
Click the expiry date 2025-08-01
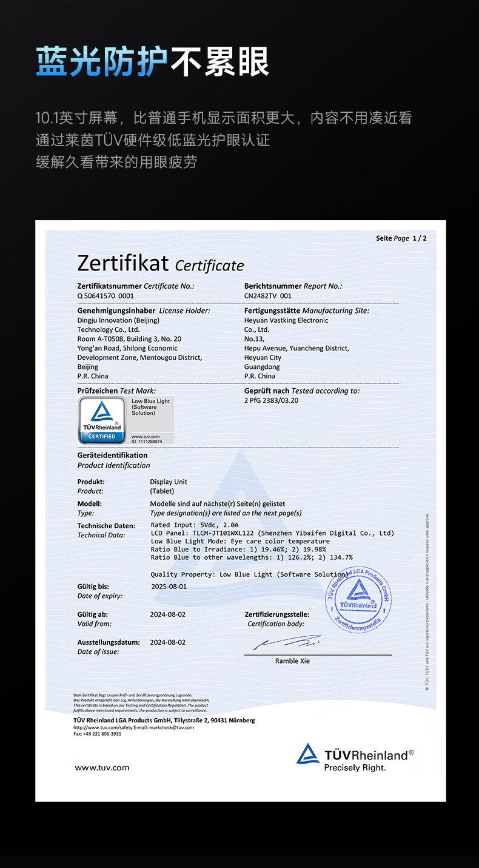click(169, 587)
